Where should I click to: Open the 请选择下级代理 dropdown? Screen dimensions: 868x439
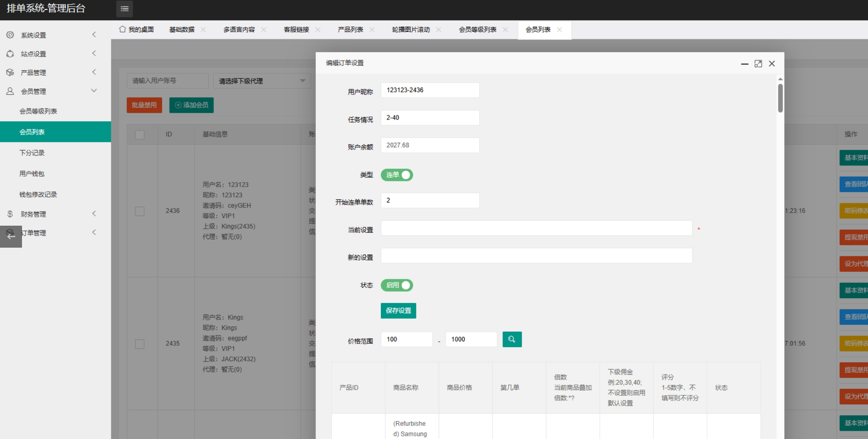coord(262,81)
